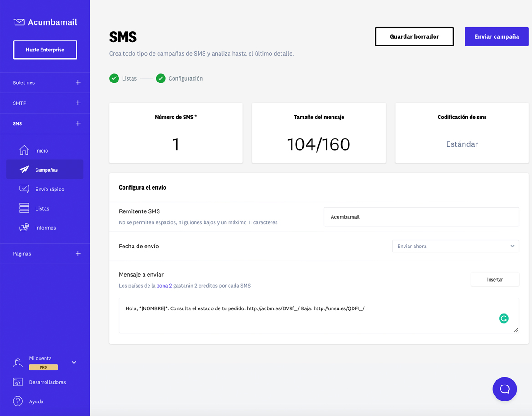The width and height of the screenshot is (532, 416).
Task: Open the Fecha de envío dropdown
Action: 455,246
